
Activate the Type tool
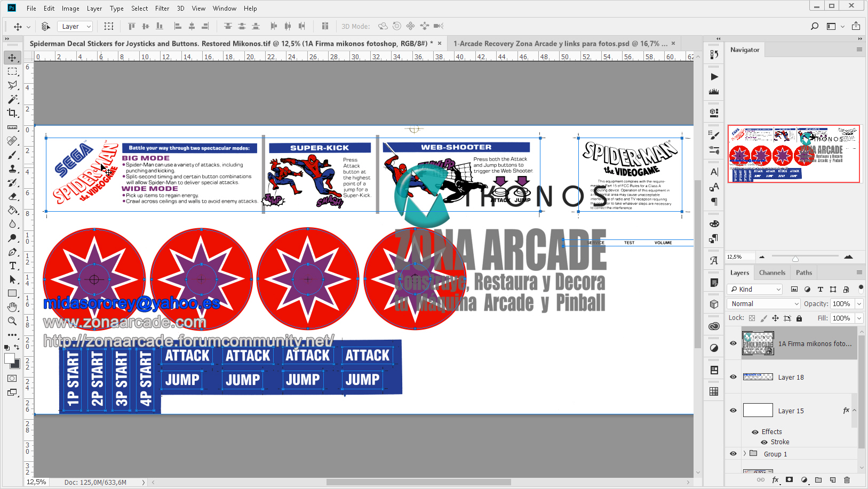pyautogui.click(x=12, y=266)
